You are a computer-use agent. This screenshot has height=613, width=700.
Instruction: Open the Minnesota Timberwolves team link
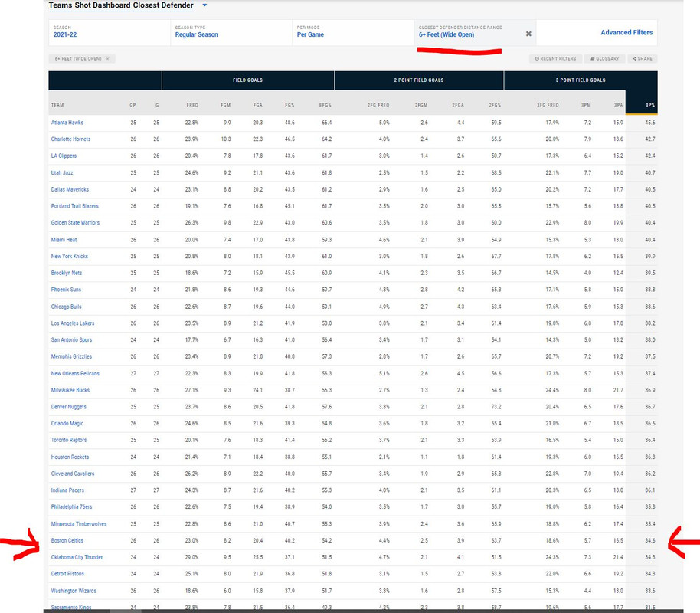[x=79, y=523]
